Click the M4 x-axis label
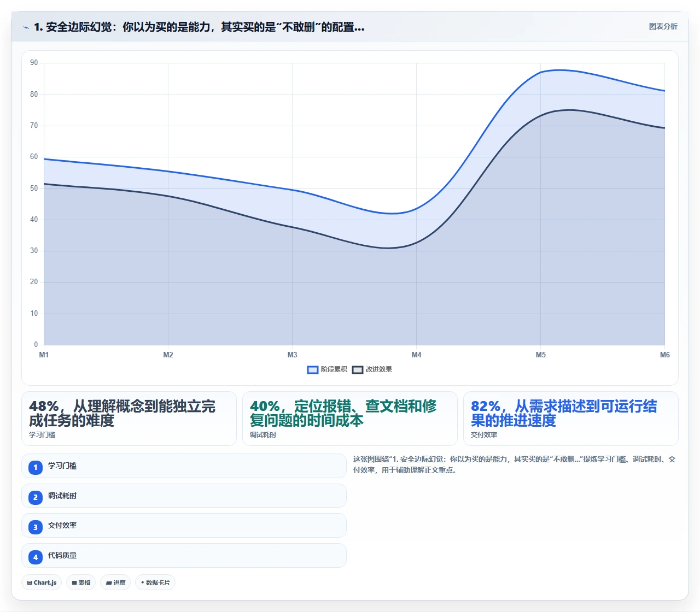The image size is (700, 612). point(416,355)
